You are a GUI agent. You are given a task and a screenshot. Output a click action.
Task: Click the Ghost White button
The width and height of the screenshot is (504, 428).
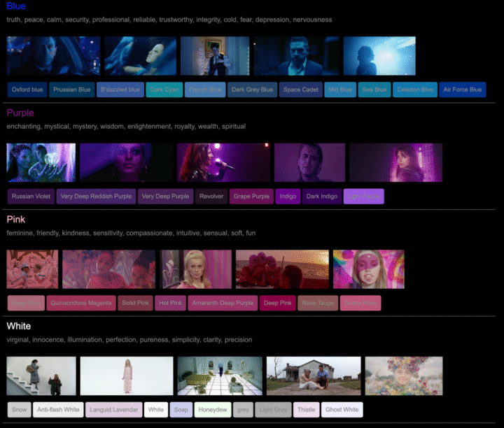tap(342, 409)
